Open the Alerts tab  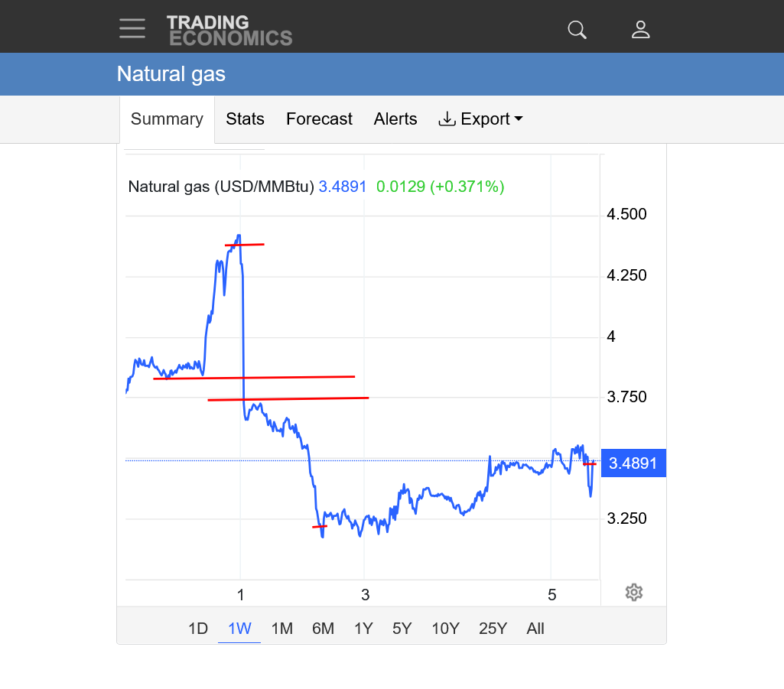[395, 119]
